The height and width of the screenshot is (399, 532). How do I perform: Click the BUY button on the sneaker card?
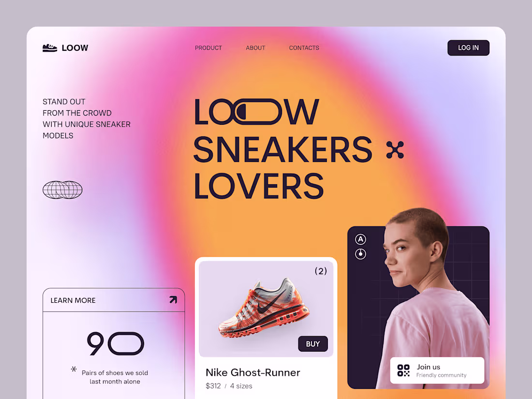click(x=313, y=344)
